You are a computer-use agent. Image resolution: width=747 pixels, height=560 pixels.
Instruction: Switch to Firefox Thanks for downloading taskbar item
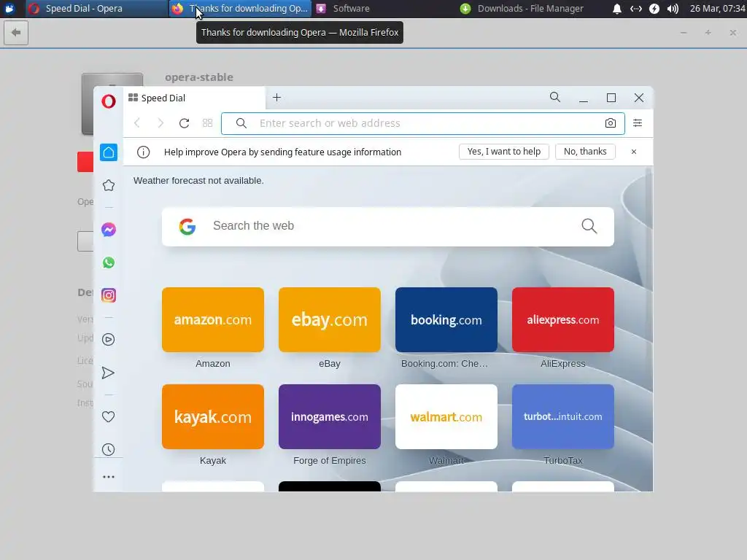click(x=240, y=9)
